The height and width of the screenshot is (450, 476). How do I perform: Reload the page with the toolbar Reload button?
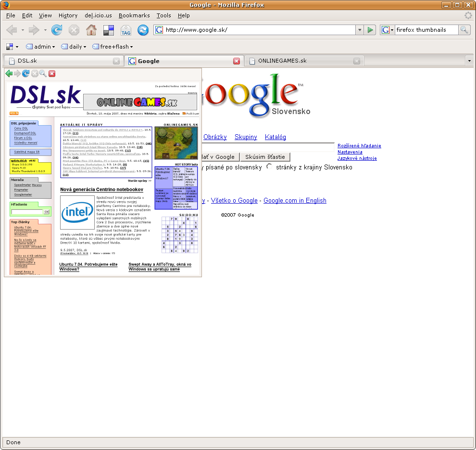point(57,30)
